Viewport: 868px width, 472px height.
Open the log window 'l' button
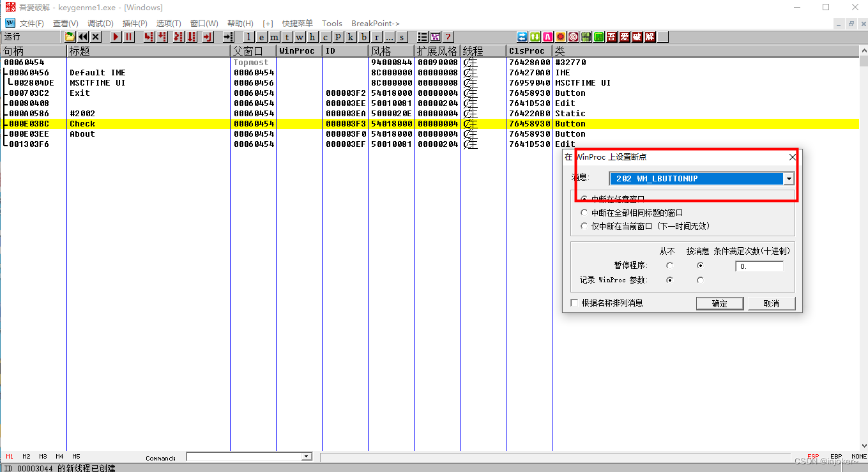248,37
